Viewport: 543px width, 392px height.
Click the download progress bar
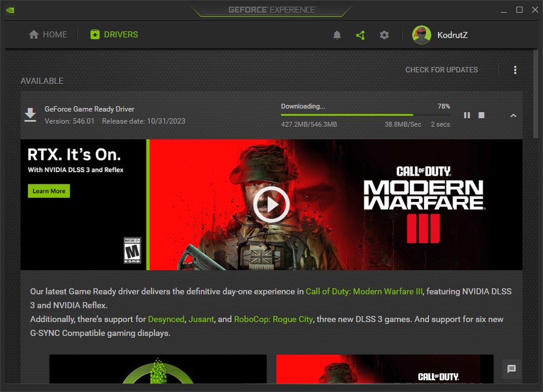click(x=366, y=115)
